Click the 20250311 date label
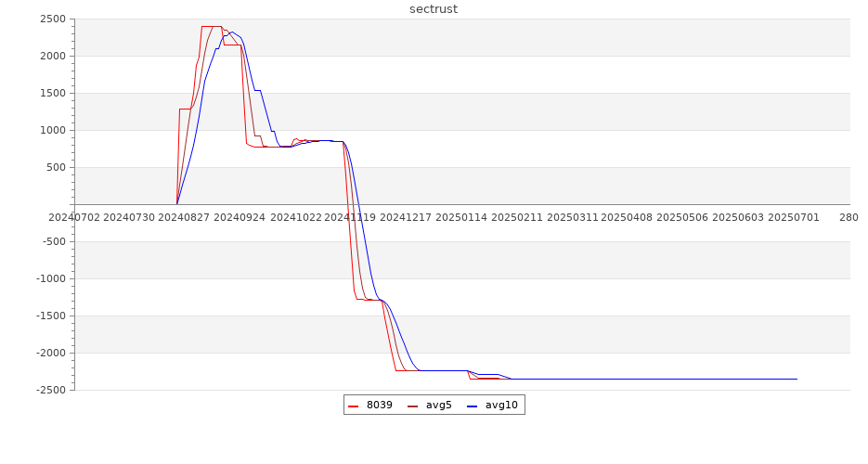 pos(573,217)
